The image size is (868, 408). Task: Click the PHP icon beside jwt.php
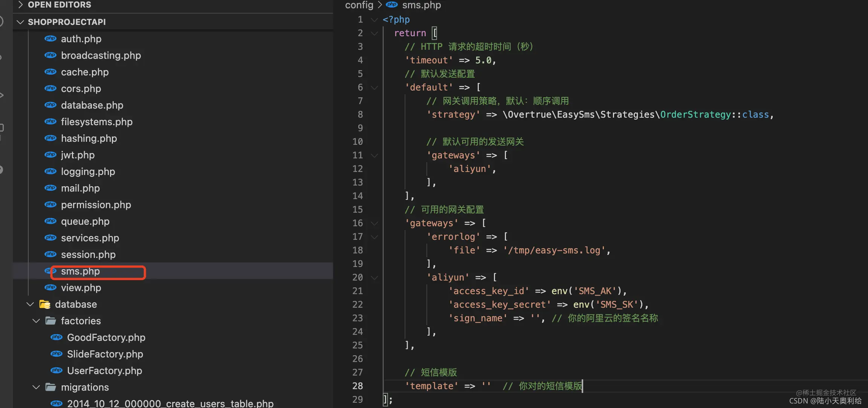tap(50, 155)
